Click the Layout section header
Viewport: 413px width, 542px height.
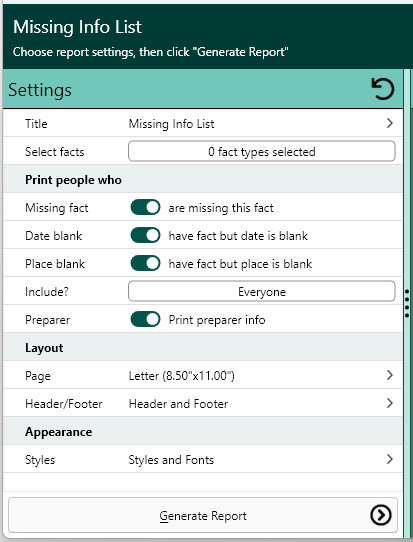44,348
